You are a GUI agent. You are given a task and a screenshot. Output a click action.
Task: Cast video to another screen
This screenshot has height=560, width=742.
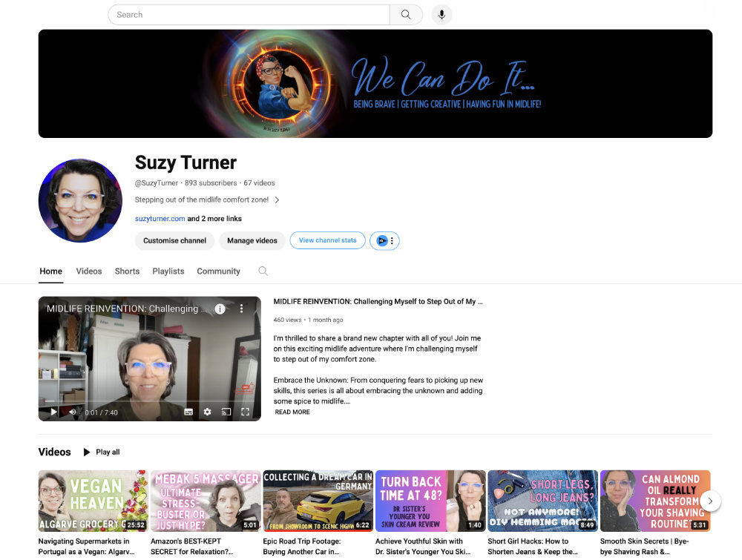pos(226,412)
